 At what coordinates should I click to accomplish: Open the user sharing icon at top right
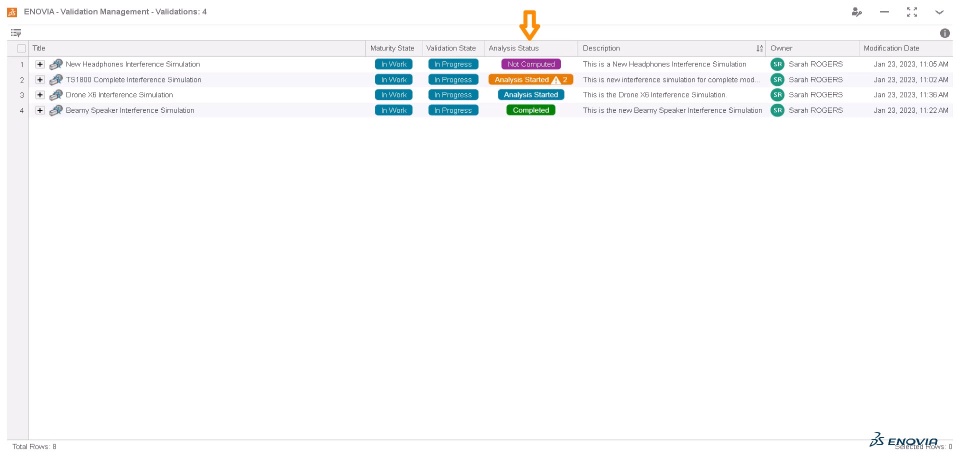point(857,12)
